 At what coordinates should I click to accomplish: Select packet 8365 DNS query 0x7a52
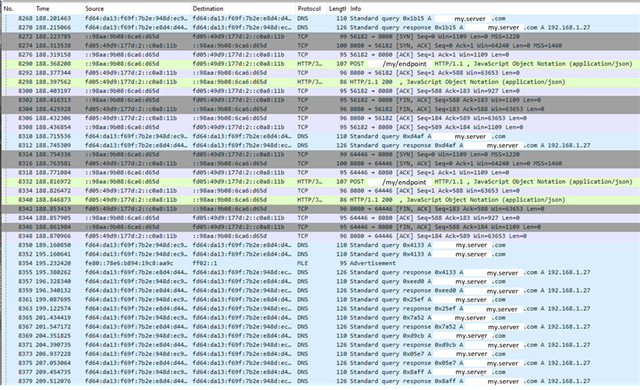pos(320,317)
